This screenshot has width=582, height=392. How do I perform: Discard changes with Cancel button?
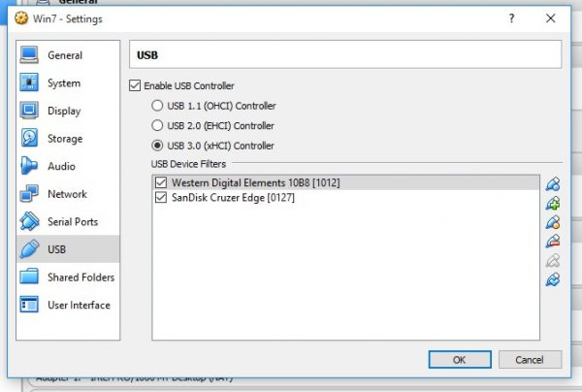[x=530, y=360]
